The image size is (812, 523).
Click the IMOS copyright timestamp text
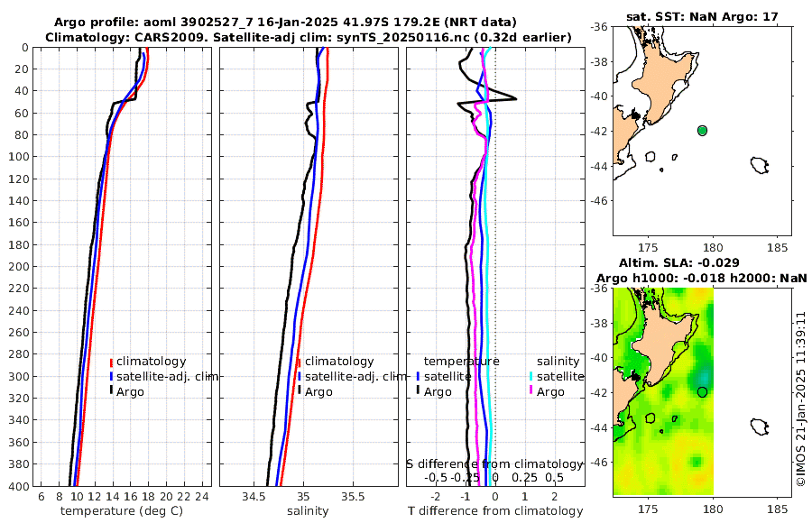tap(802, 399)
